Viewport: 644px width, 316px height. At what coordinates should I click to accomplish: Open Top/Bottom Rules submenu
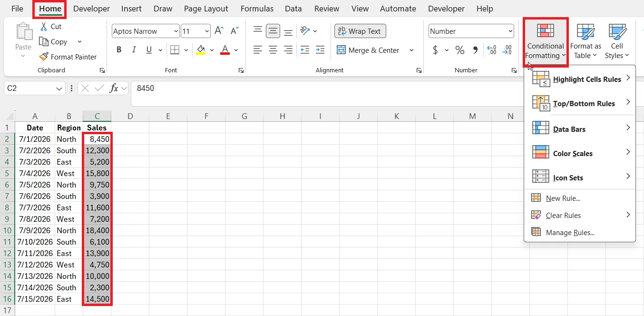click(x=580, y=103)
